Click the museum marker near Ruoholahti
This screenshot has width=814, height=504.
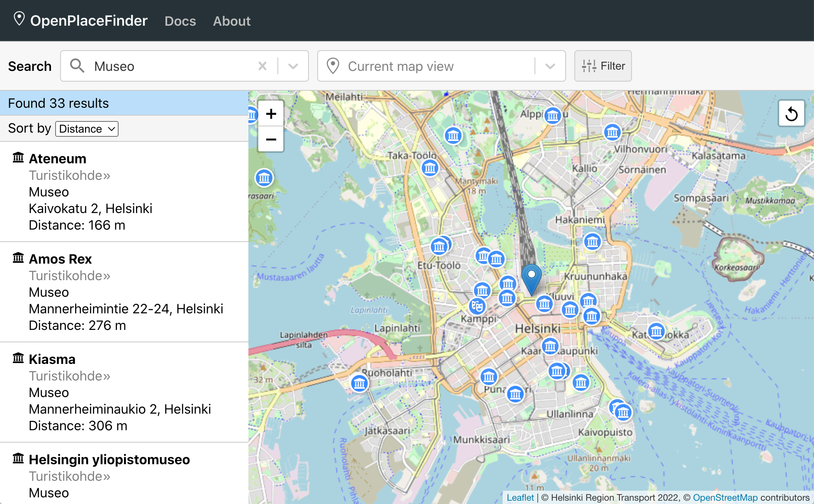[x=360, y=383]
